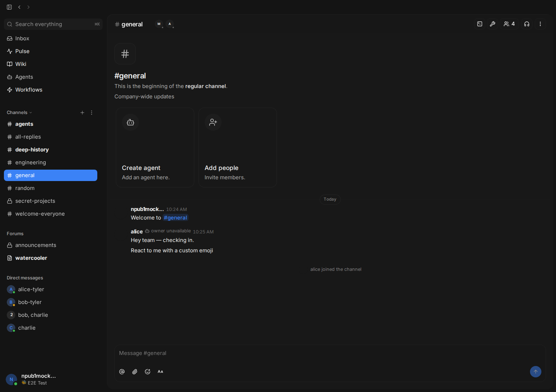
Task: Start a huddle with headphones icon
Action: point(527,24)
